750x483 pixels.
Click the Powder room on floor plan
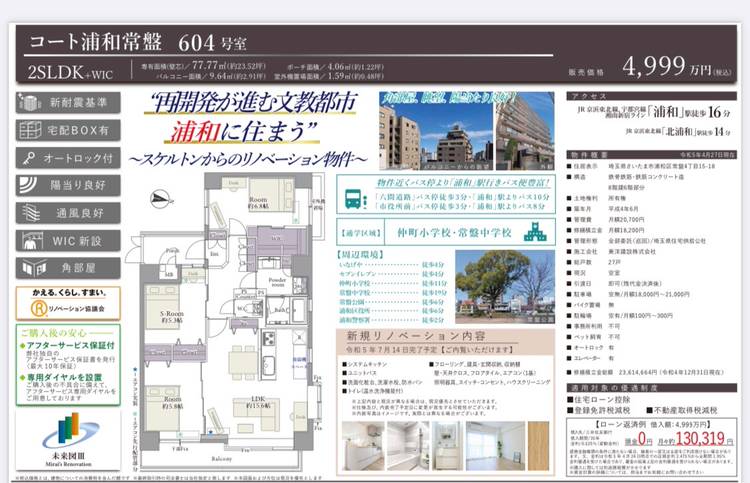pyautogui.click(x=277, y=282)
